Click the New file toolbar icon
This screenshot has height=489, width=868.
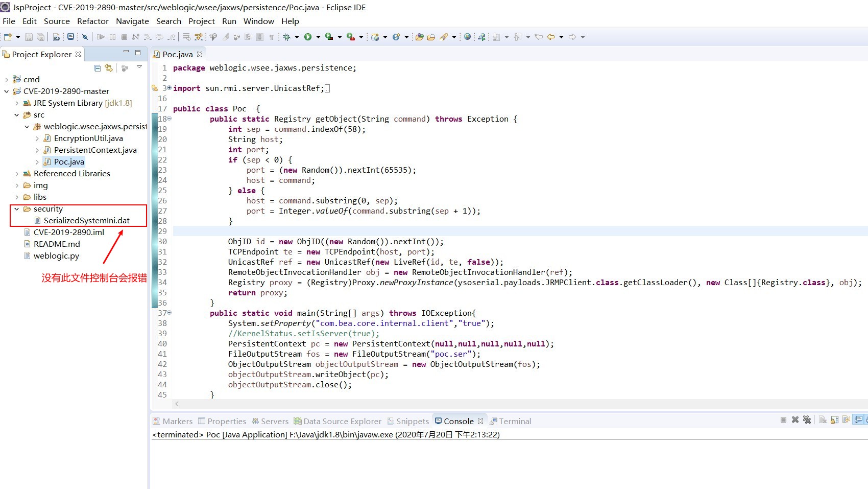(x=8, y=37)
